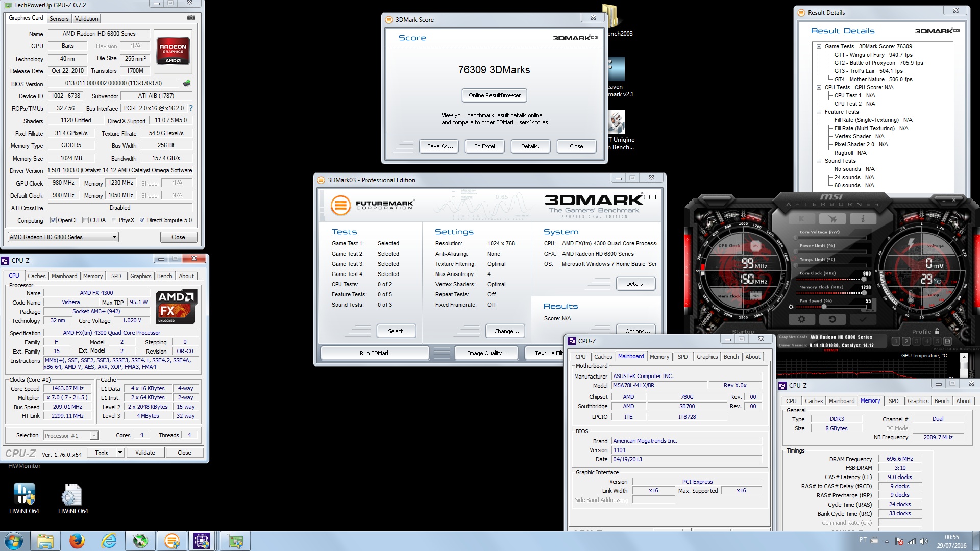Open About tab in CPU-Z Memory window
Viewport: 980px width, 551px height.
click(x=963, y=401)
